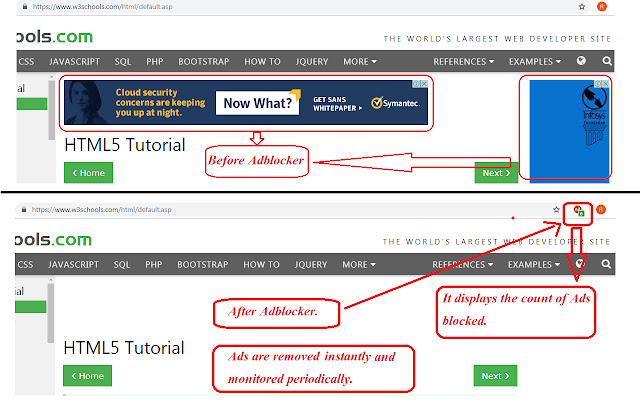Open PHP in top screenshot navbar
Image resolution: width=640 pixels, height=400 pixels.
click(x=155, y=62)
